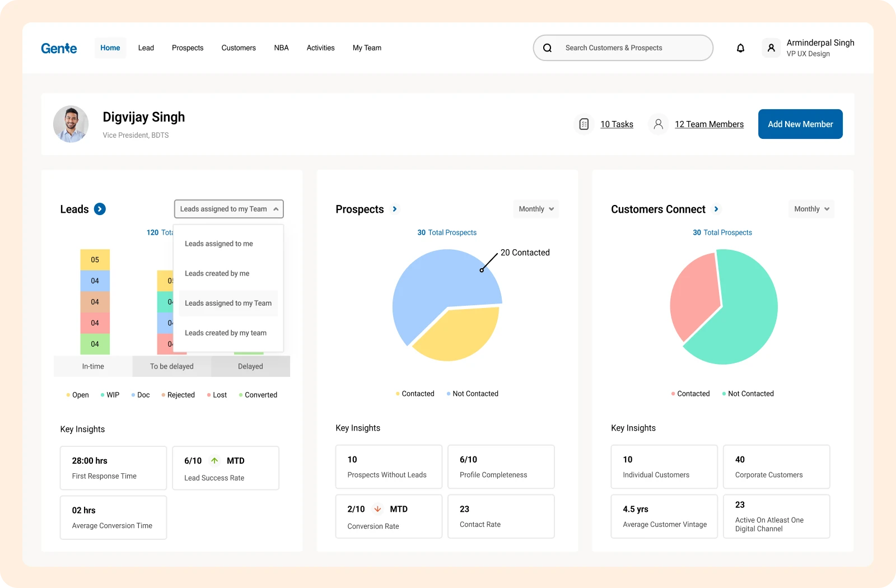896x588 pixels.
Task: Click the Gente logo
Action: click(x=59, y=48)
